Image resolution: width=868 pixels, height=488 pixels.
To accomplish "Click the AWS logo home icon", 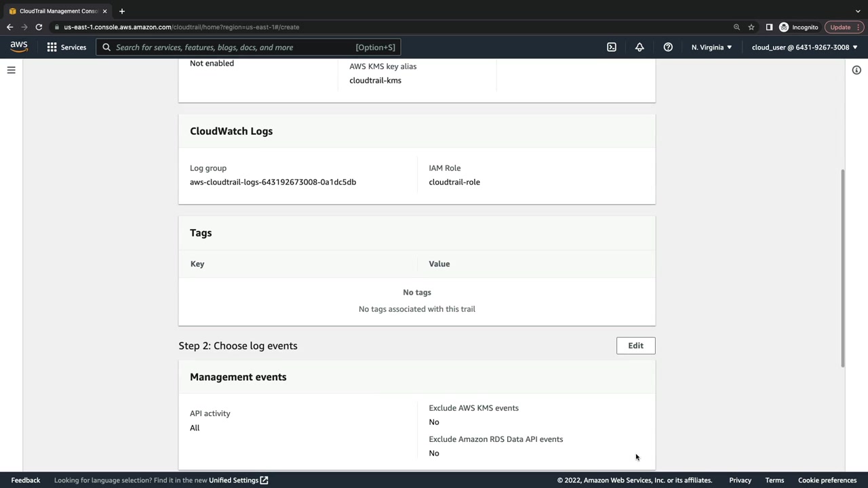I will point(19,47).
